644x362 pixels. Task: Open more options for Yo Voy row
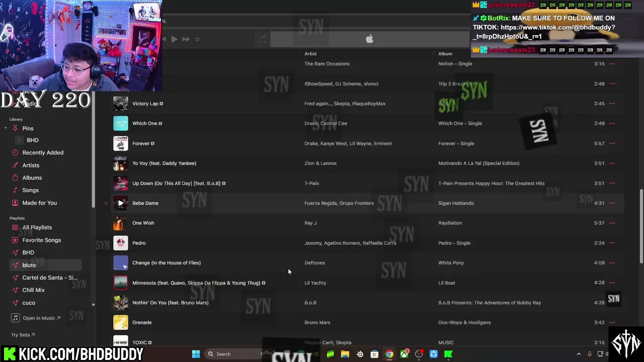click(x=612, y=163)
